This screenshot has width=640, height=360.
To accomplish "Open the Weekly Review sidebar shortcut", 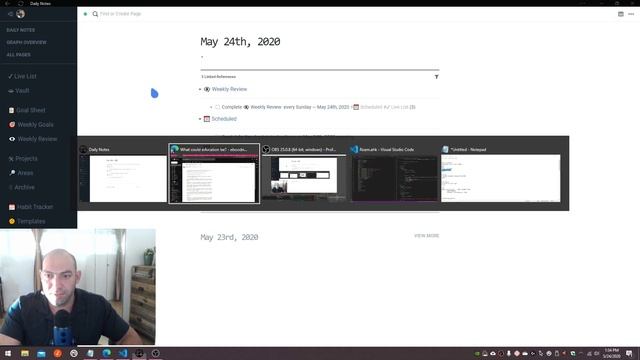I will coord(33,139).
